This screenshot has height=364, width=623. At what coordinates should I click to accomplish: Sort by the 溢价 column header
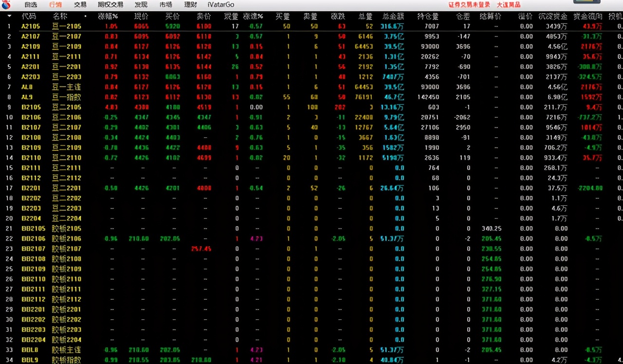click(x=526, y=16)
